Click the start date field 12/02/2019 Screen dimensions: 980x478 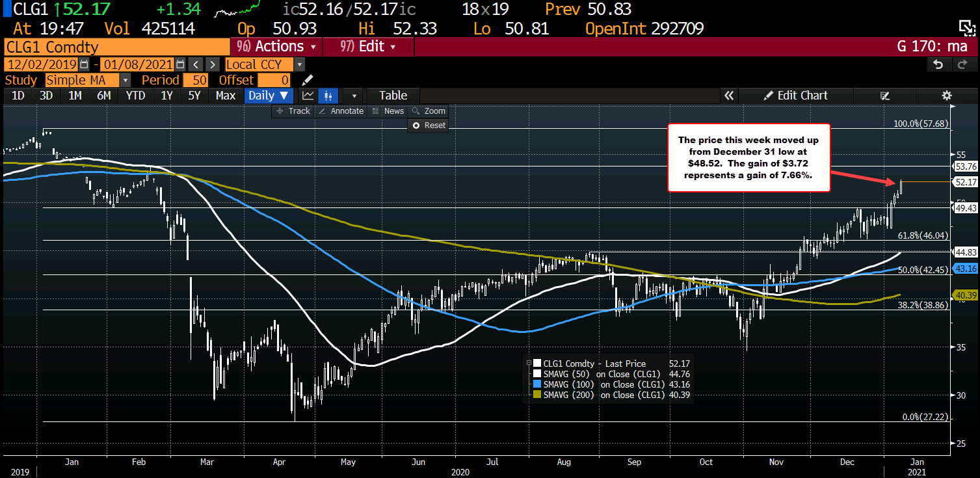42,64
